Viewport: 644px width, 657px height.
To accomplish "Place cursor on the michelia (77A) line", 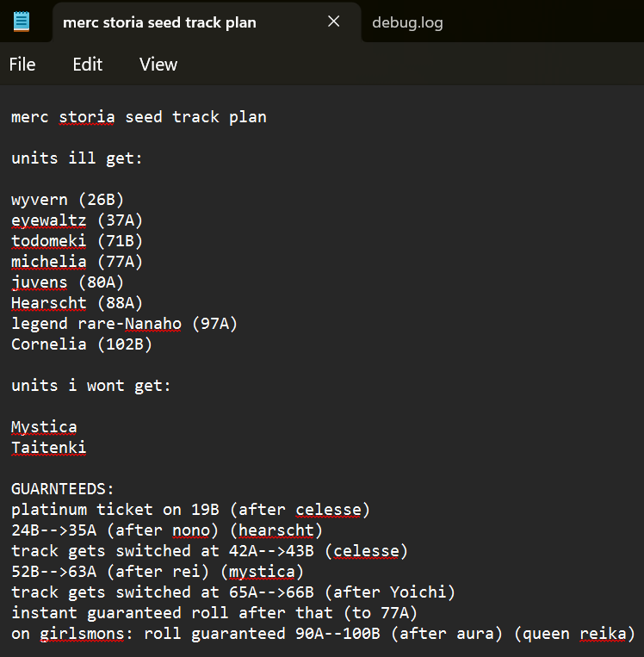I will click(77, 262).
